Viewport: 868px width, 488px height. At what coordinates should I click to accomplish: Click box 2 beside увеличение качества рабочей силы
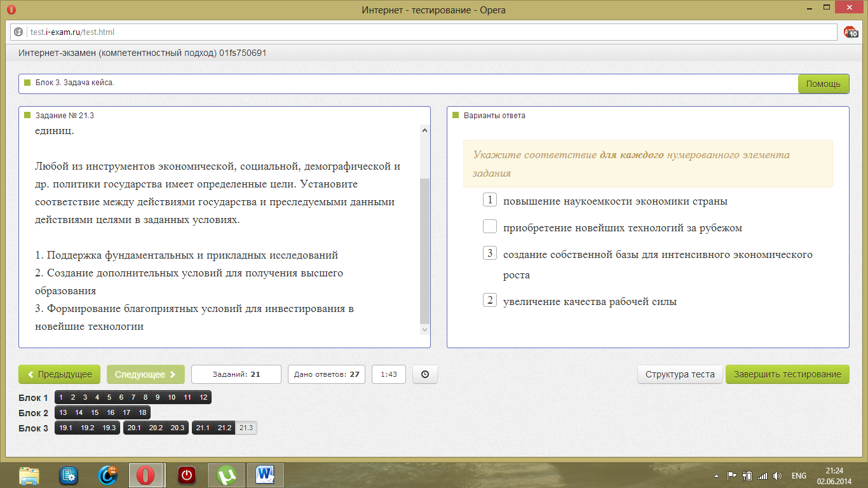489,301
